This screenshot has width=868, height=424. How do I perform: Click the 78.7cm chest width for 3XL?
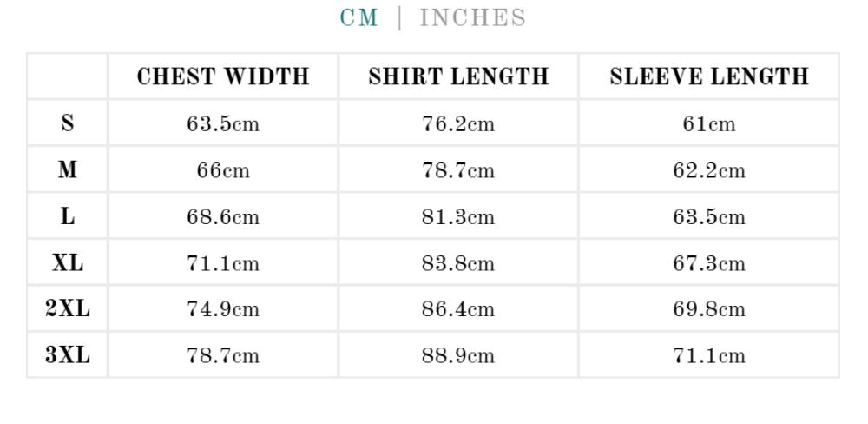[223, 355]
